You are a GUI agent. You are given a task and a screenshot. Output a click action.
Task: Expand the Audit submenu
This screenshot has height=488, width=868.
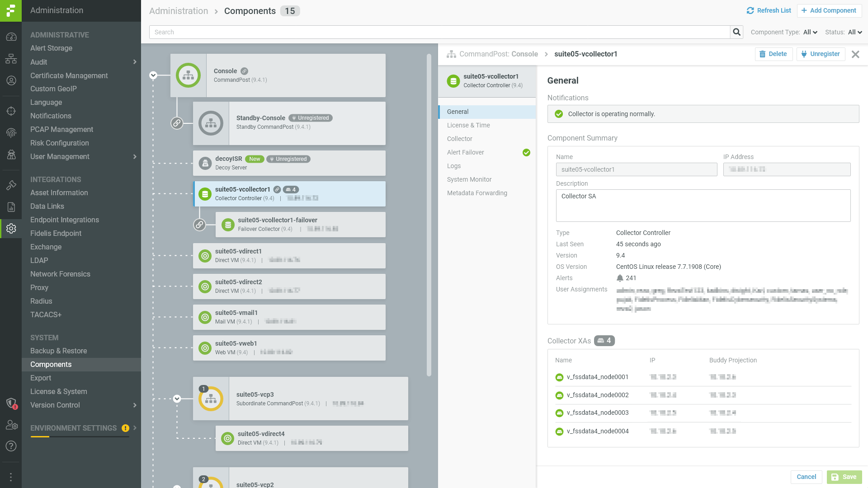134,62
